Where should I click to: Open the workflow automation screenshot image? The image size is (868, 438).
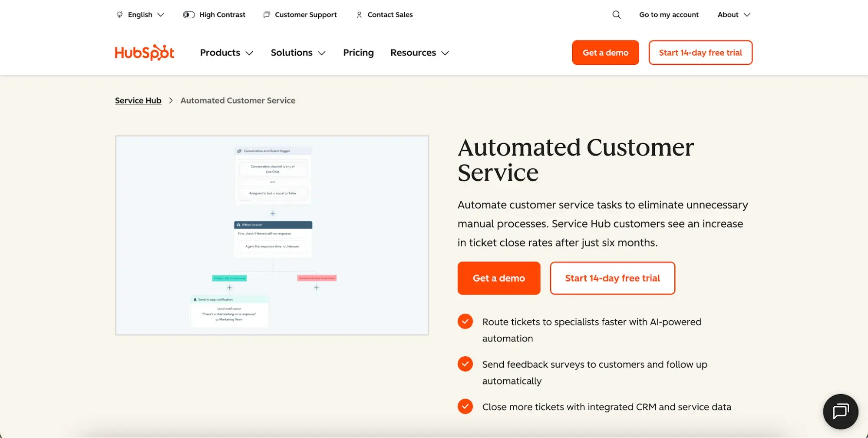point(272,235)
